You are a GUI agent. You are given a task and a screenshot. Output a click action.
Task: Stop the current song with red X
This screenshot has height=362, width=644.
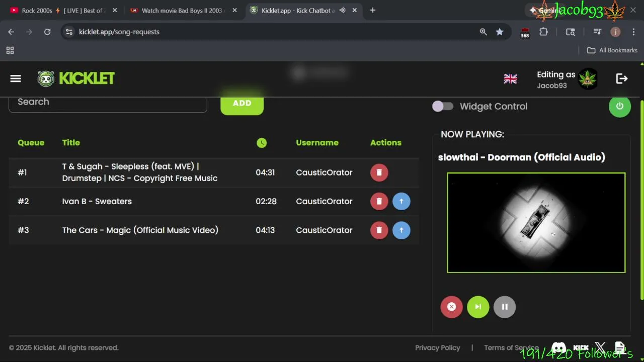coord(452,307)
